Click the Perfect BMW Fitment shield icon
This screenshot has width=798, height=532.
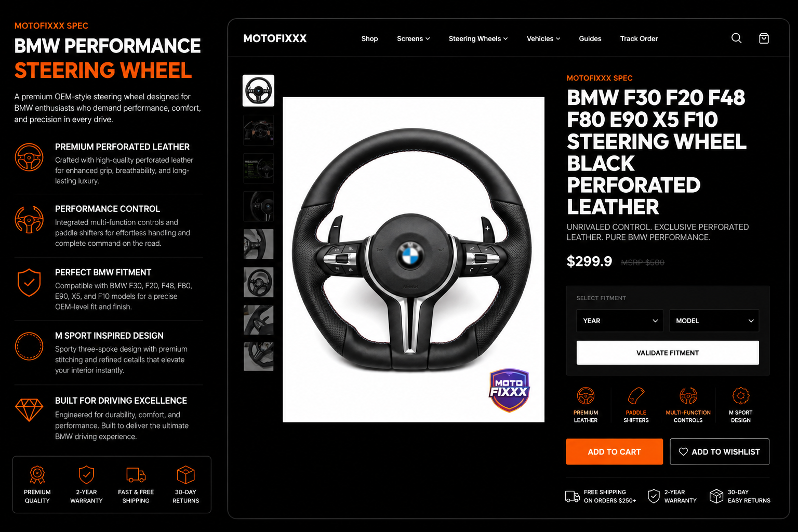(29, 283)
